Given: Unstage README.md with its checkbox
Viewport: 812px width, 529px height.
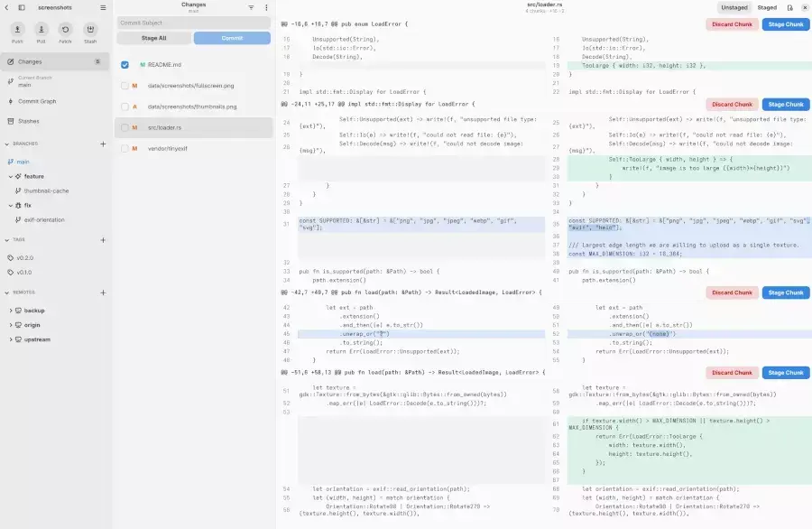Looking at the screenshot, I should tap(125, 65).
